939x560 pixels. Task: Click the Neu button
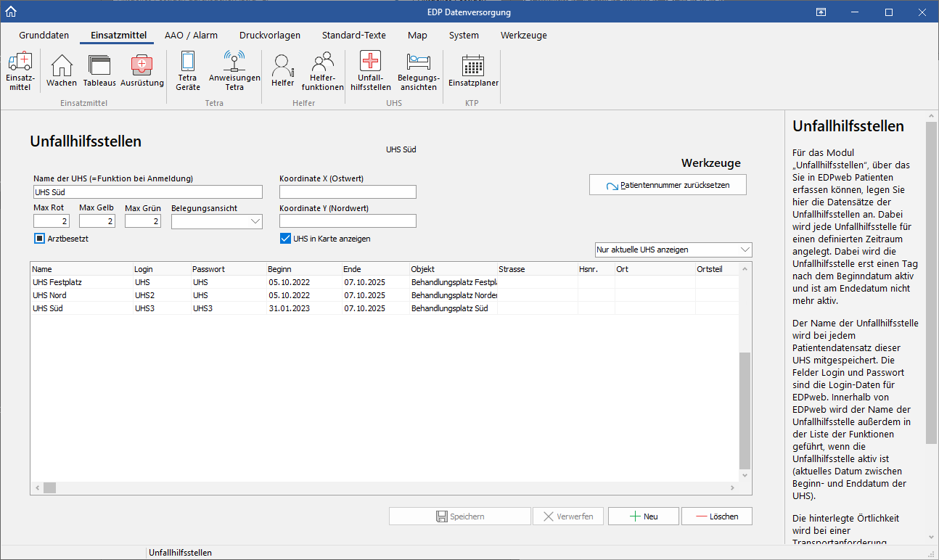(x=643, y=516)
